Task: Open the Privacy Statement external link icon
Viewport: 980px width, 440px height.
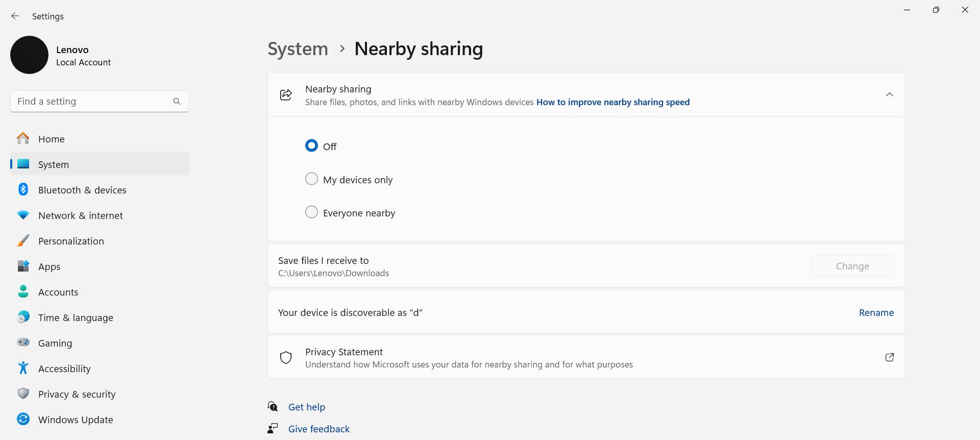Action: point(889,357)
